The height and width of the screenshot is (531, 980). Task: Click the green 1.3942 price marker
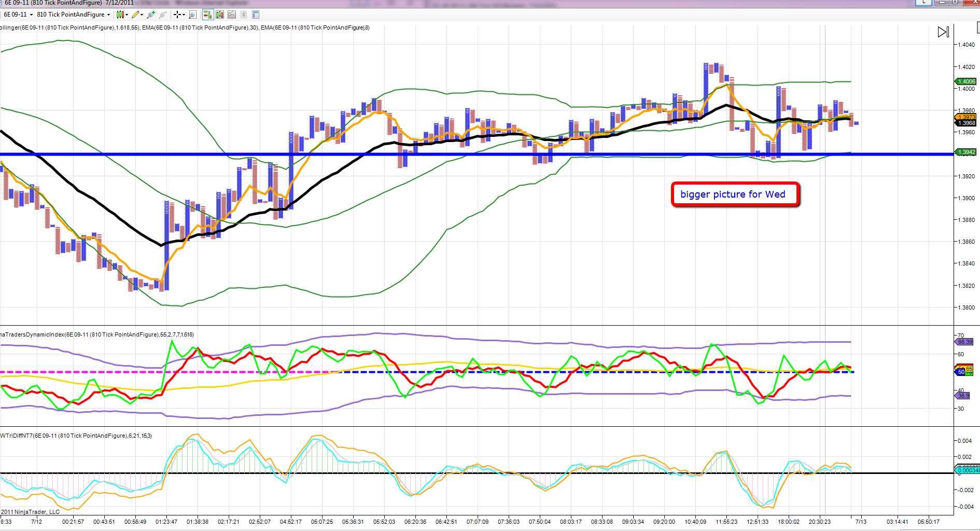(x=966, y=152)
